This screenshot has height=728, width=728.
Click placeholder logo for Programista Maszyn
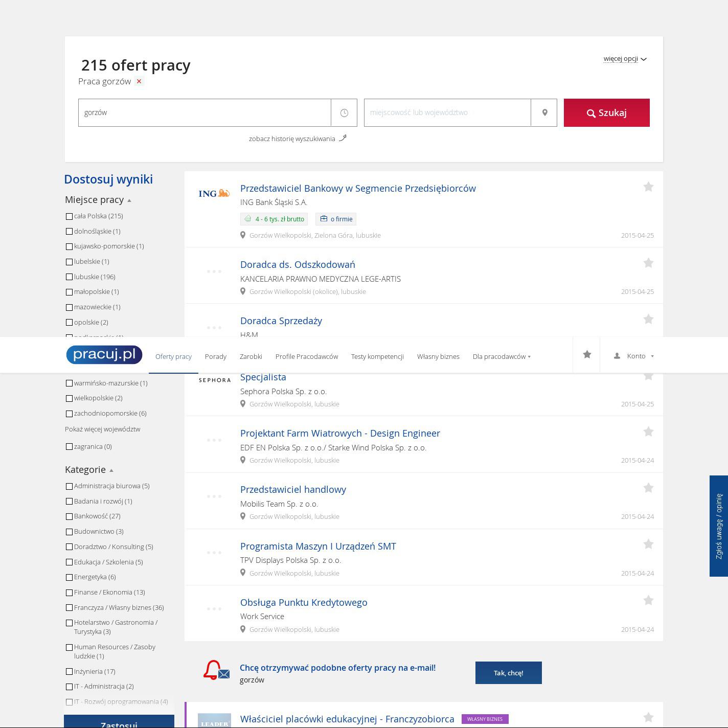pyautogui.click(x=214, y=553)
